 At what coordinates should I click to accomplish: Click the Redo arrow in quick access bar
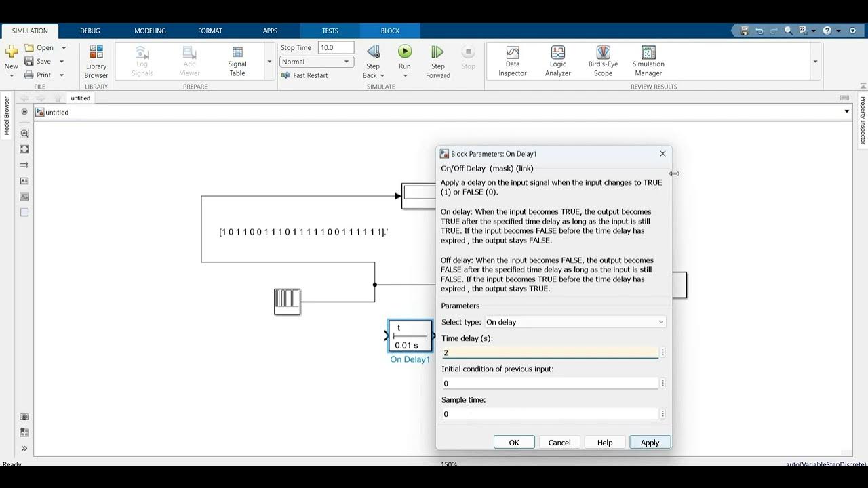[x=774, y=30]
